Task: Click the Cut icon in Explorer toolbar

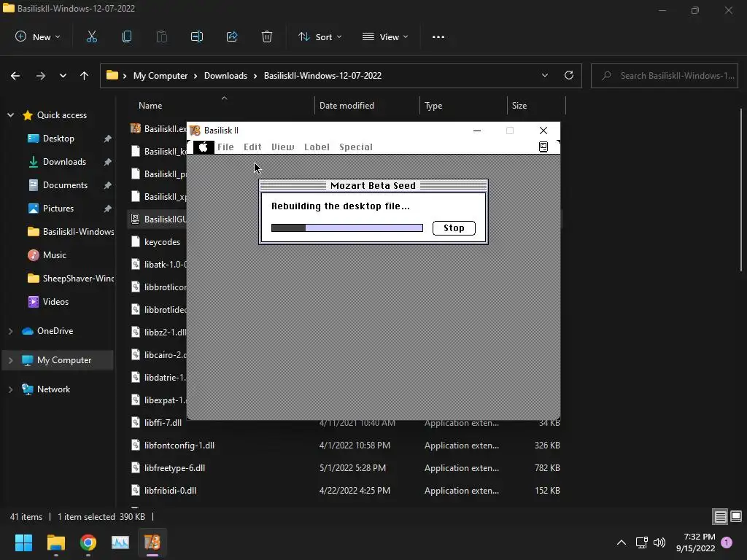Action: pos(91,36)
